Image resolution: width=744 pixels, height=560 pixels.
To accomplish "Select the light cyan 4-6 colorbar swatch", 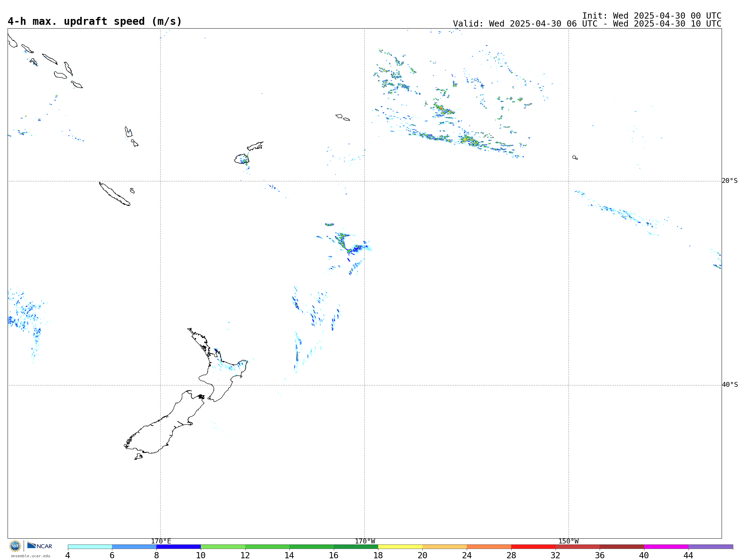I will click(90, 547).
